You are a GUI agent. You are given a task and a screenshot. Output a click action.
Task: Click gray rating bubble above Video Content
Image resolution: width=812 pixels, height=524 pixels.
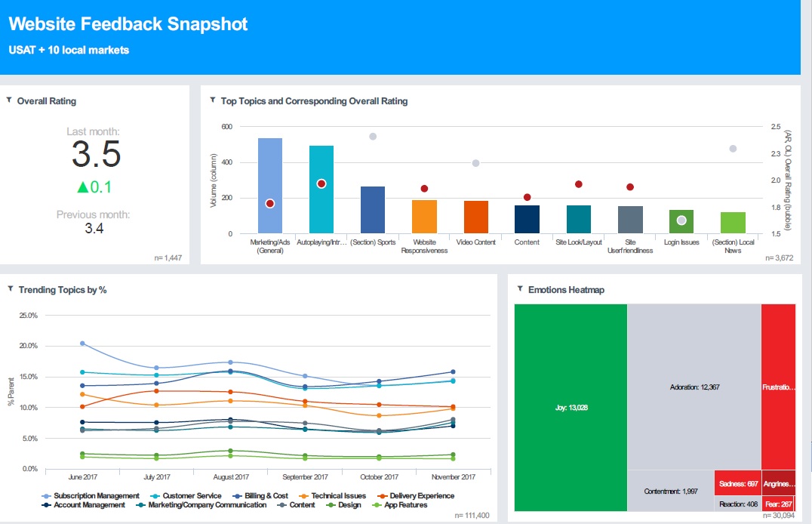[x=476, y=163]
